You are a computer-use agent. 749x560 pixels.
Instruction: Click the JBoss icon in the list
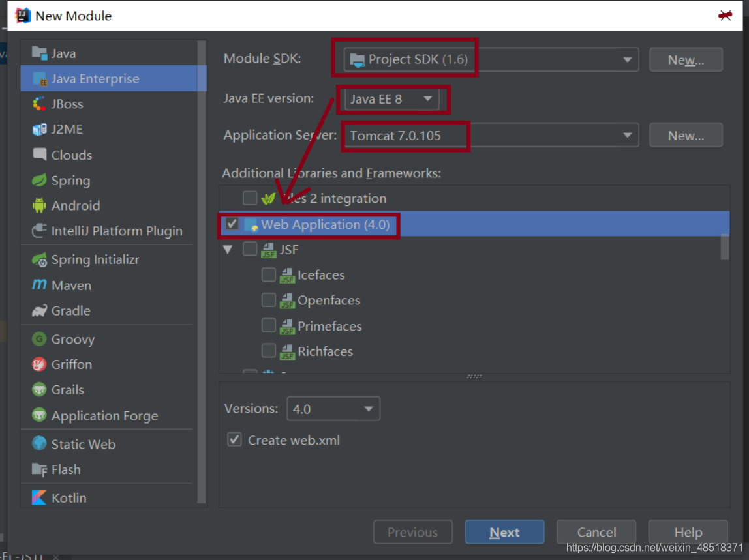[39, 104]
